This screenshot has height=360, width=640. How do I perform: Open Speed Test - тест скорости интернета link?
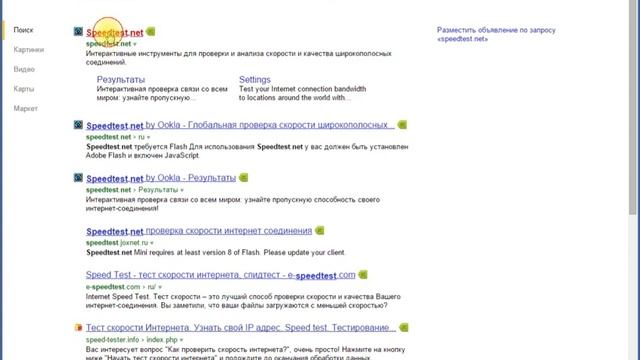coord(220,275)
